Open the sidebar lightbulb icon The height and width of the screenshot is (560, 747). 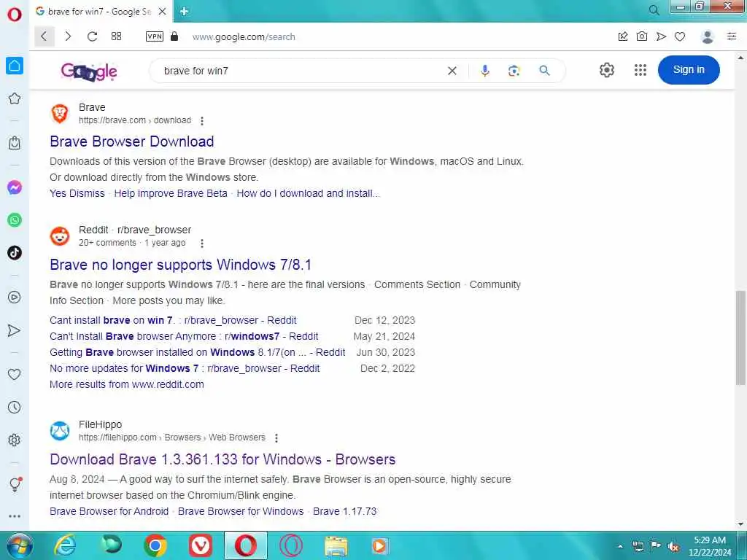pos(15,484)
